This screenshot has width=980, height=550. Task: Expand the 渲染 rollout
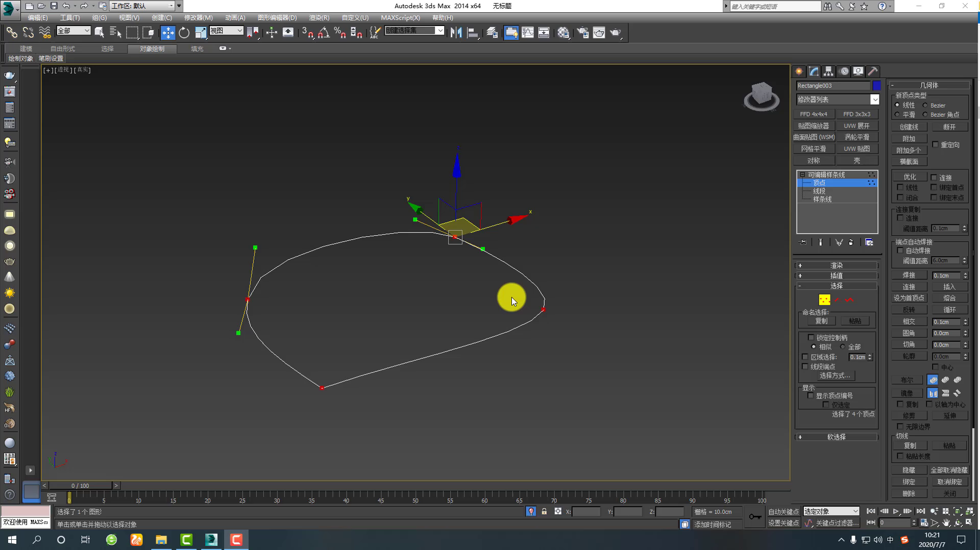coord(836,265)
